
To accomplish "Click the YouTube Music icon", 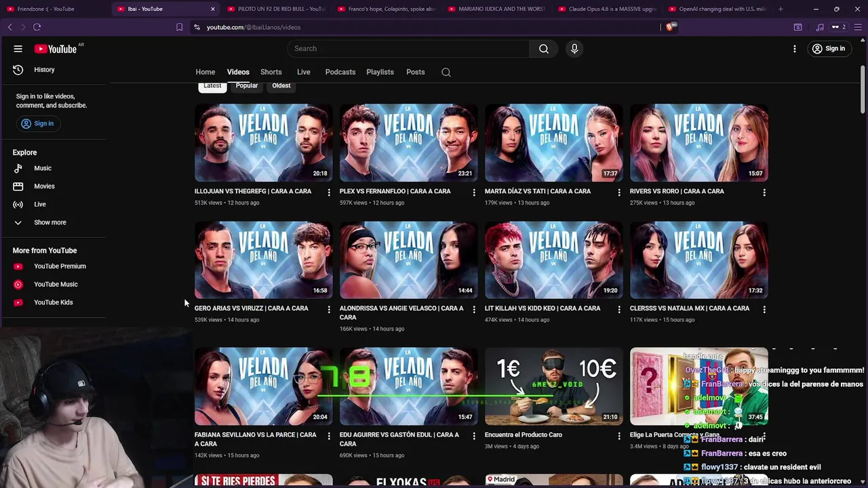I will [18, 285].
